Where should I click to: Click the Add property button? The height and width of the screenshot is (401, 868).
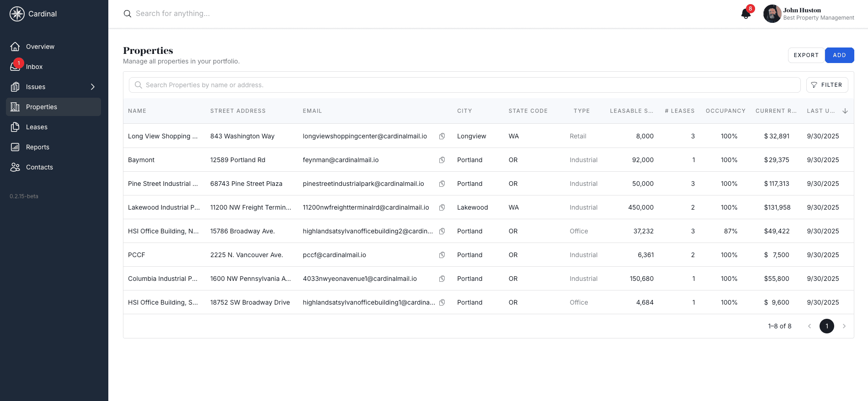(839, 55)
